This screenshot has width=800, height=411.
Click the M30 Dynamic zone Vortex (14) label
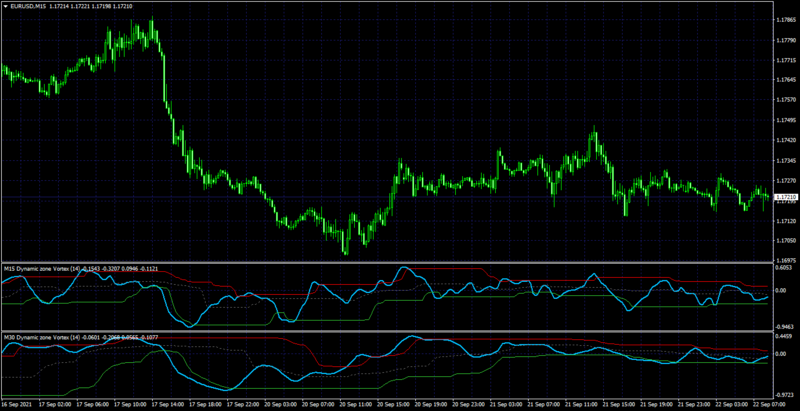[41, 337]
